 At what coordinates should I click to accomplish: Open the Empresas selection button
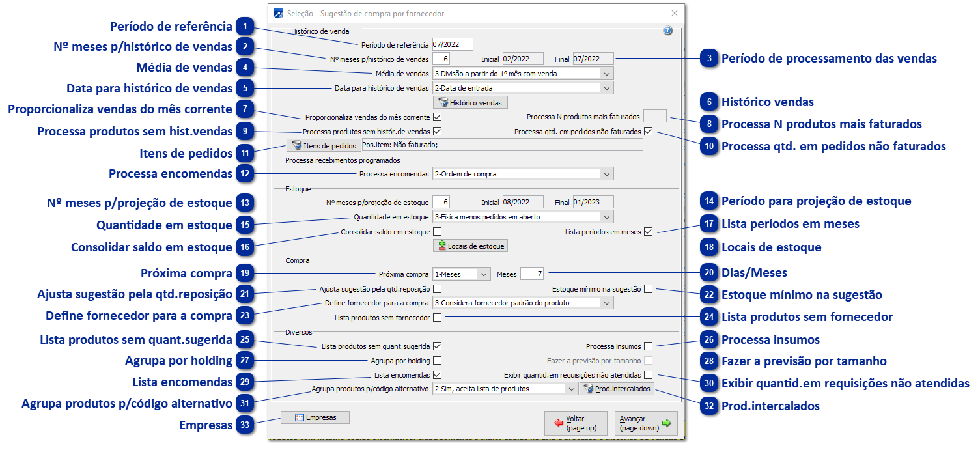point(315,417)
